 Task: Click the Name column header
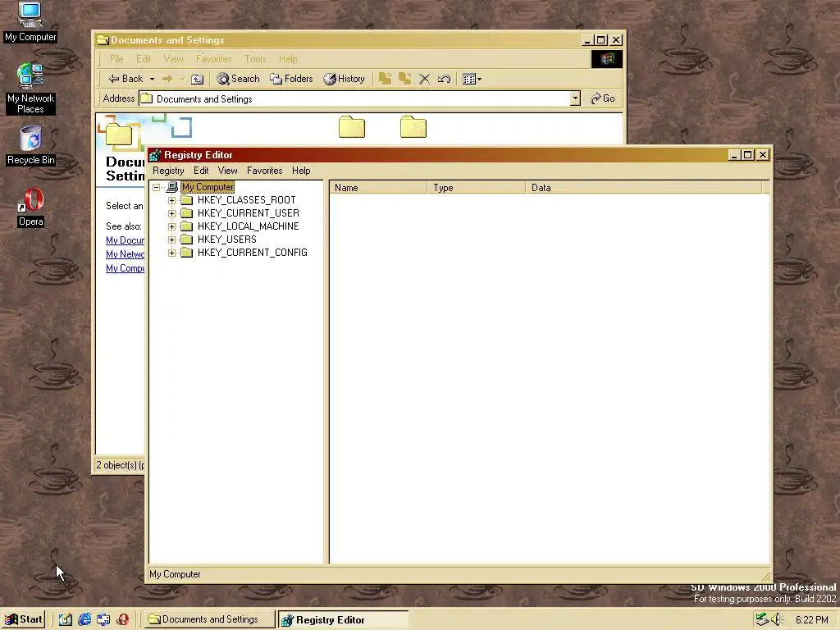click(378, 188)
